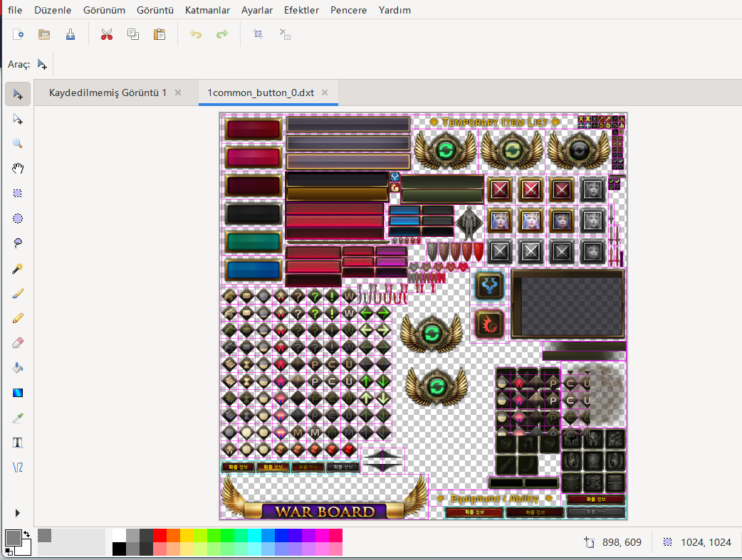Open the Görünüm menu
This screenshot has height=560, width=742.
tap(104, 10)
